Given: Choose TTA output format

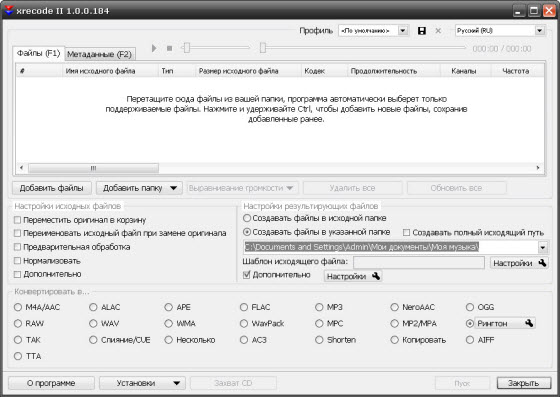Looking at the screenshot, I should click(x=18, y=356).
